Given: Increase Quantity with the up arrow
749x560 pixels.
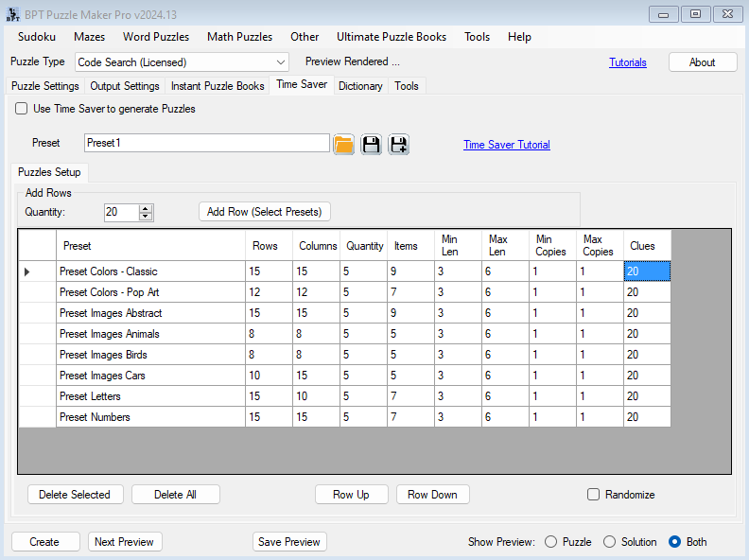Looking at the screenshot, I should 146,208.
